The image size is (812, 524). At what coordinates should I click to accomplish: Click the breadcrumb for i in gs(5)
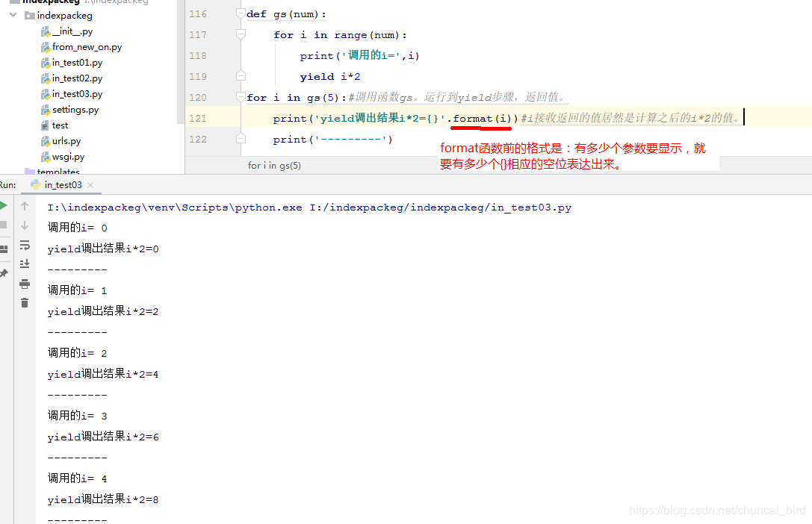(275, 165)
